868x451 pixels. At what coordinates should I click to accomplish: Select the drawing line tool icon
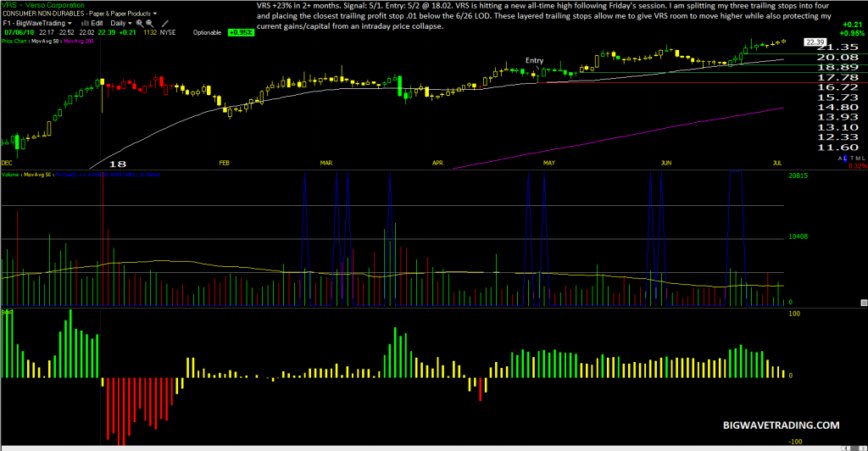tap(165, 23)
